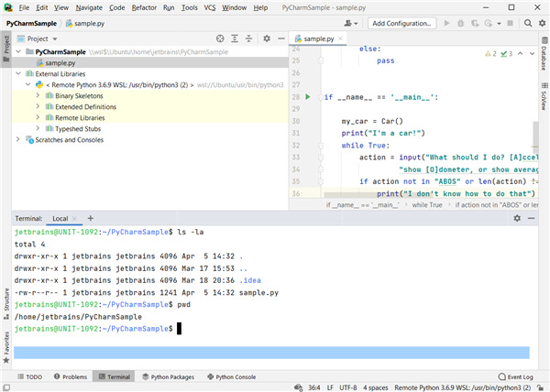Go to previous highlighted error arrow
The width and height of the screenshot is (550, 392).
coord(520,54)
